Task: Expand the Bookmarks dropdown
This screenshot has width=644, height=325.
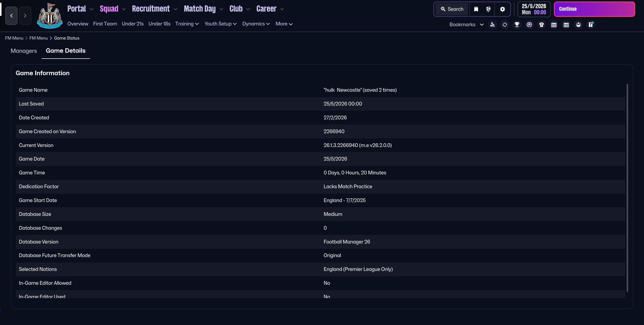Action: [466, 25]
